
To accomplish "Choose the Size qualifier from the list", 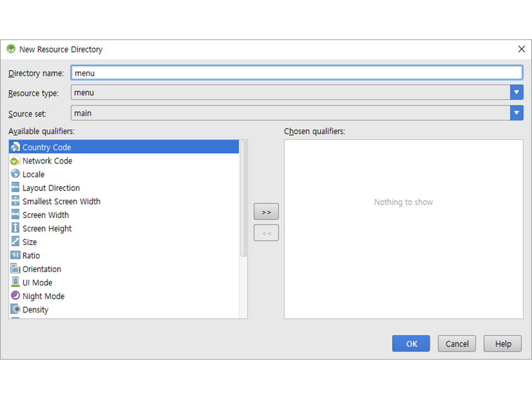I will 29,242.
